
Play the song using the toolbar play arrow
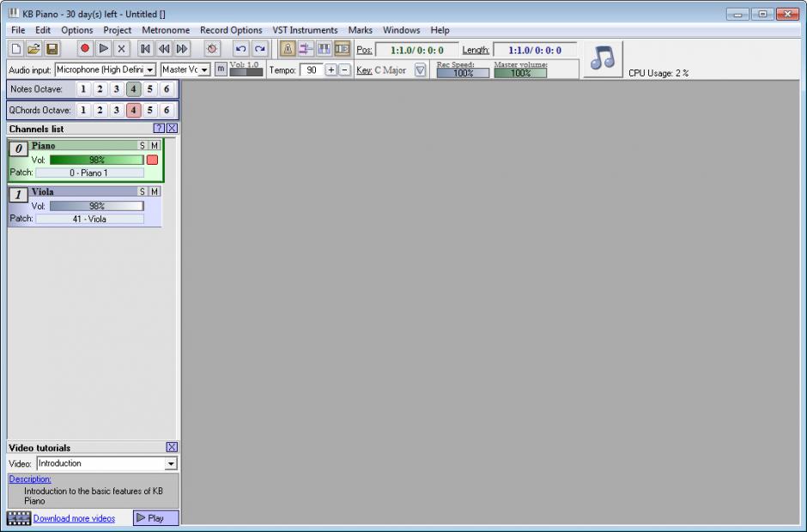[x=103, y=49]
